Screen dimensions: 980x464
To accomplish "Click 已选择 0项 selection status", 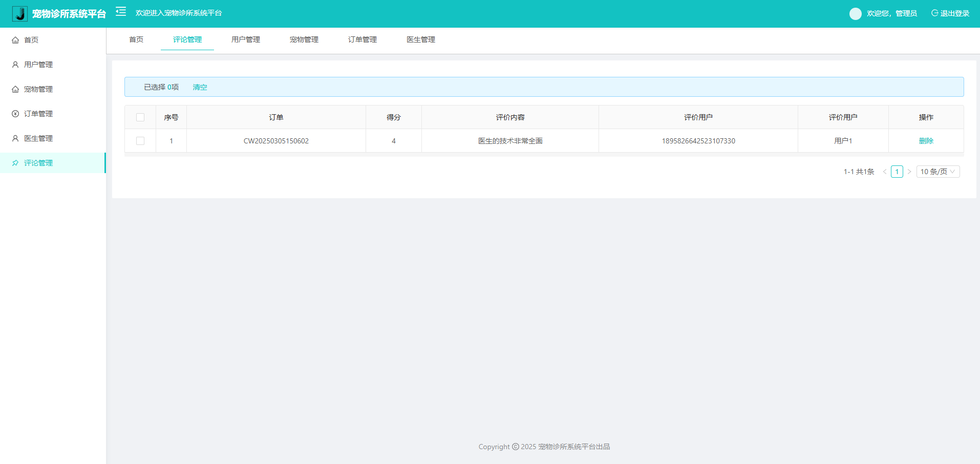I will [x=161, y=87].
